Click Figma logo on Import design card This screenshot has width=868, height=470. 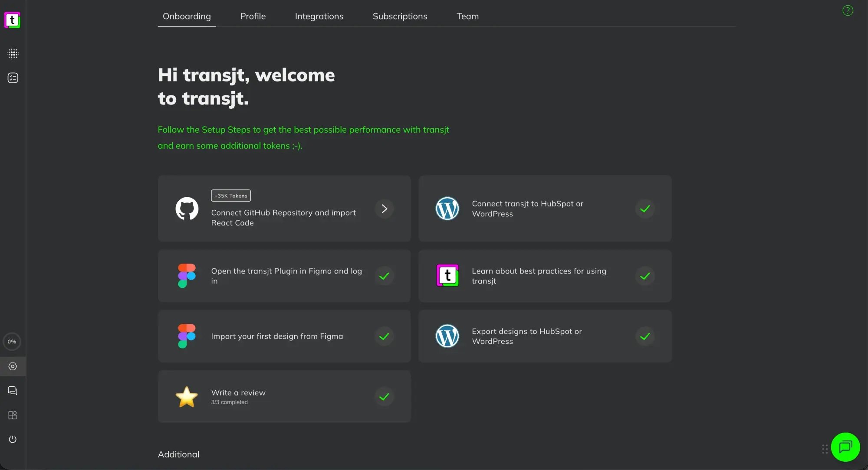(187, 336)
